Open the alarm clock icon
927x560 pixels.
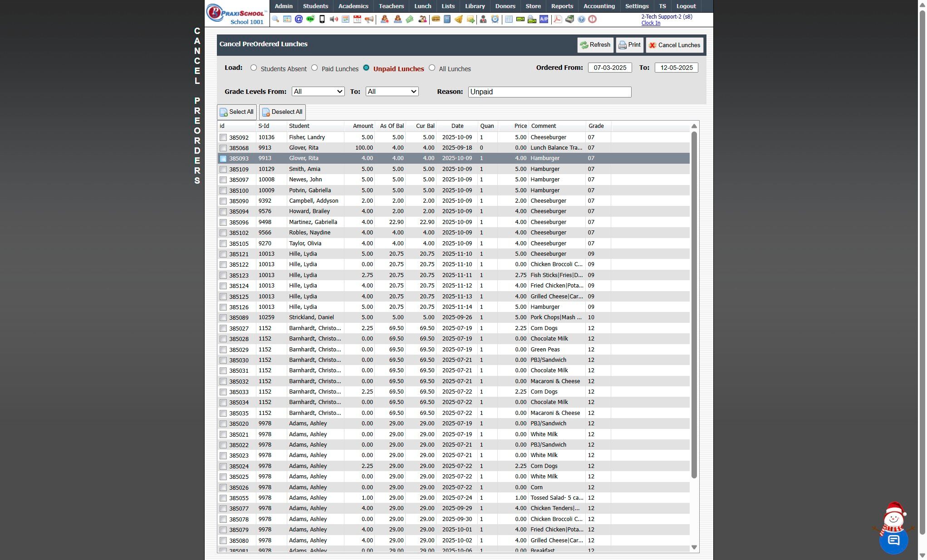495,19
